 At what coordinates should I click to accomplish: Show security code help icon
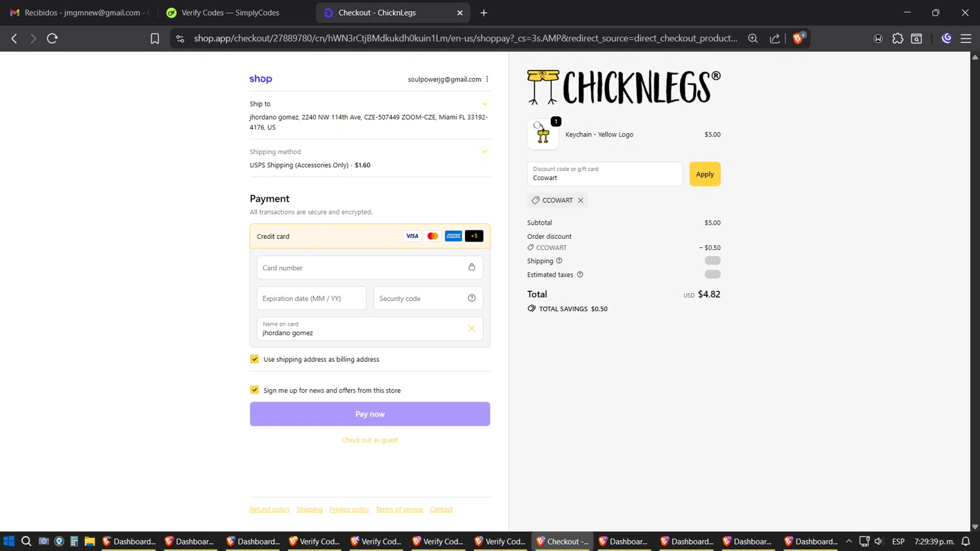[472, 298]
